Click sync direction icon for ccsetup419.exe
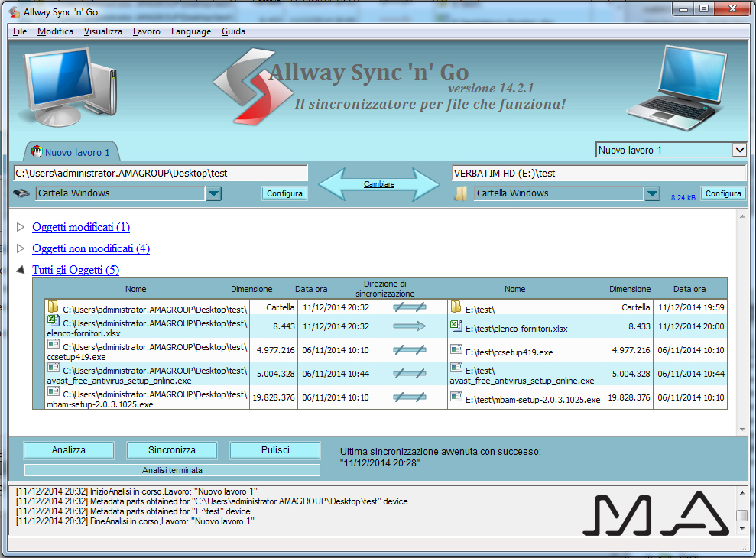Viewport: 756px width, 558px height. click(409, 349)
